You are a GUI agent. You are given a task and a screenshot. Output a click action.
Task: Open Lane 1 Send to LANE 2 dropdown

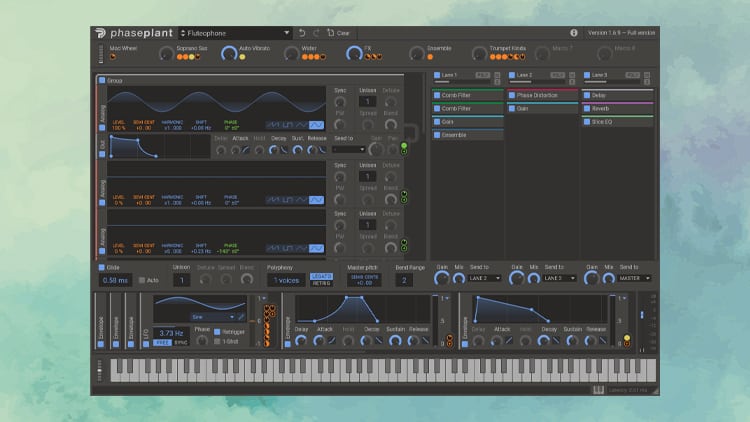[485, 278]
